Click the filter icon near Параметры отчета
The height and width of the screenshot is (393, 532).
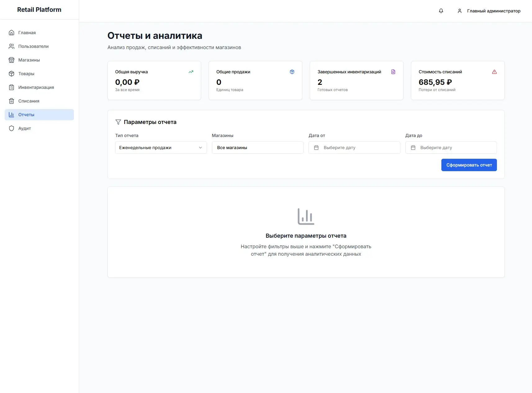click(118, 122)
